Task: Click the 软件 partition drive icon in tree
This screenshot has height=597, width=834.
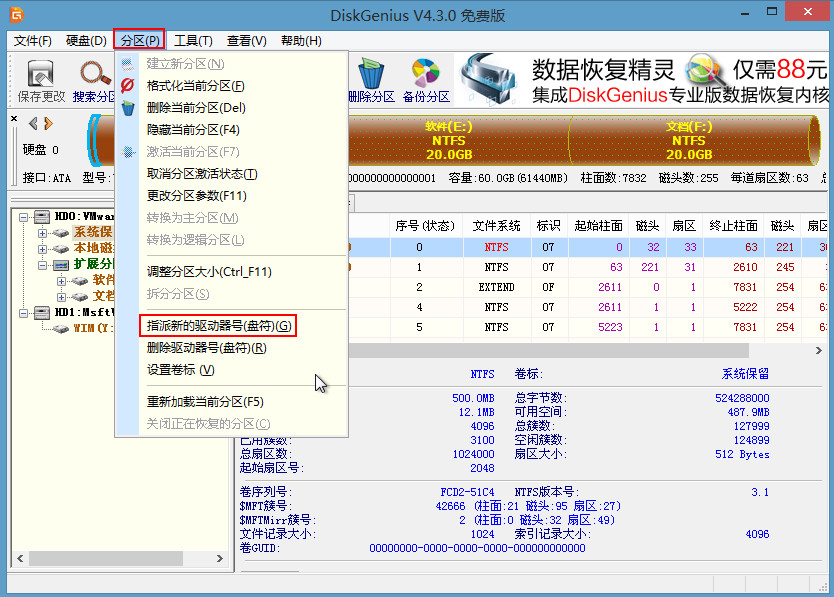Action: tap(80, 280)
